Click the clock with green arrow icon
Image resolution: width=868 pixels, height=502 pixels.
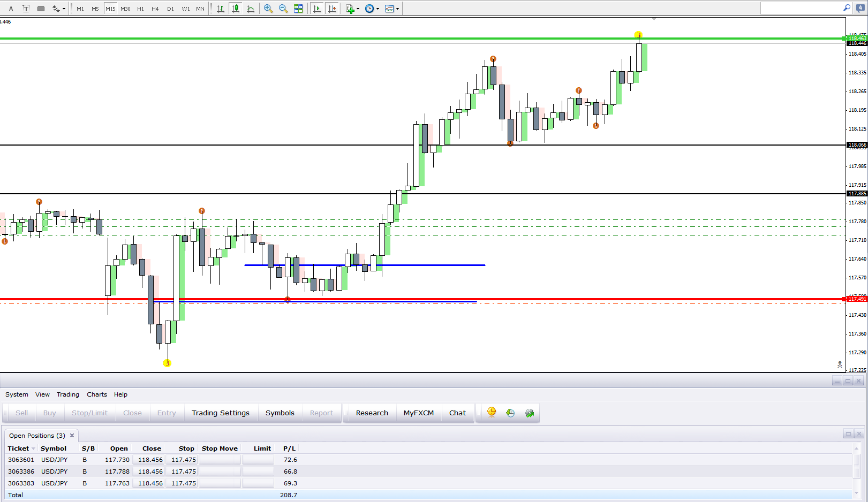click(x=510, y=413)
